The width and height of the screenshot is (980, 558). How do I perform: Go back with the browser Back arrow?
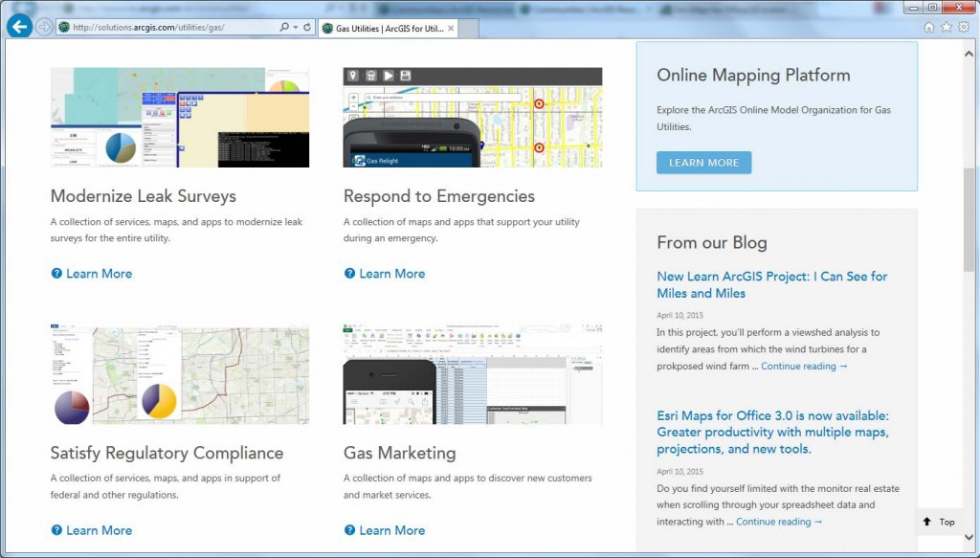pos(19,27)
